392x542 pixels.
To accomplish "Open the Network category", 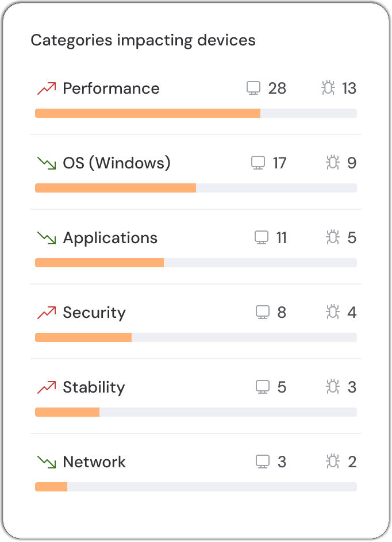I will tap(94, 462).
